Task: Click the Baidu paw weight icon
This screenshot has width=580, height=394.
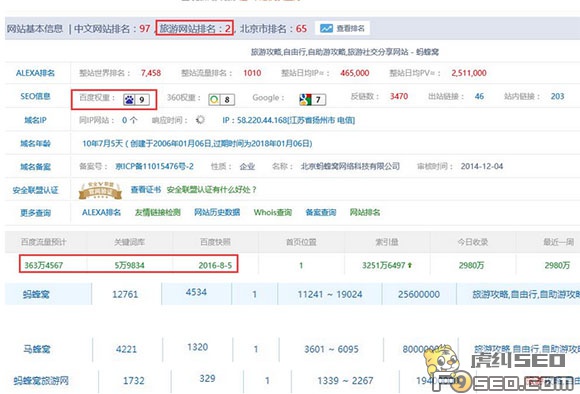Action: click(x=129, y=100)
